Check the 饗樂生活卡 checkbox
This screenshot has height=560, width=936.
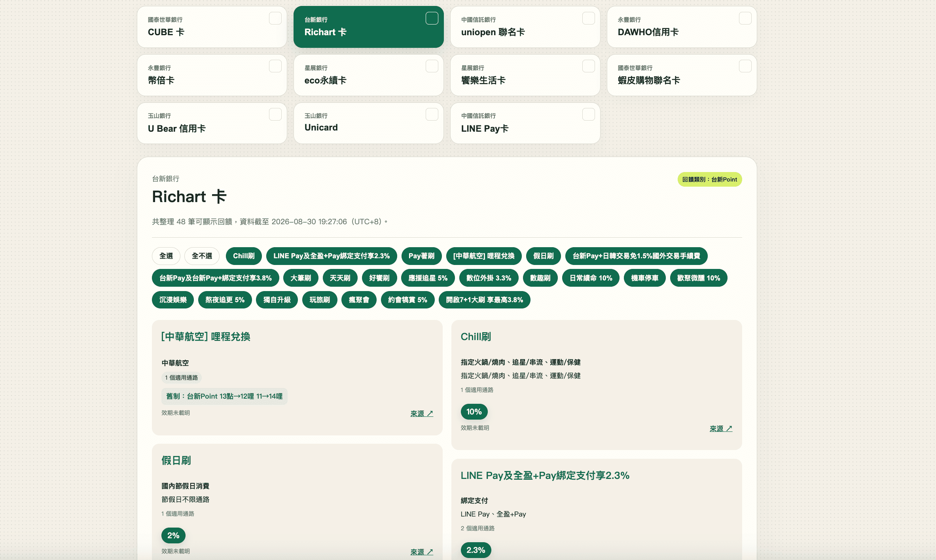[589, 66]
